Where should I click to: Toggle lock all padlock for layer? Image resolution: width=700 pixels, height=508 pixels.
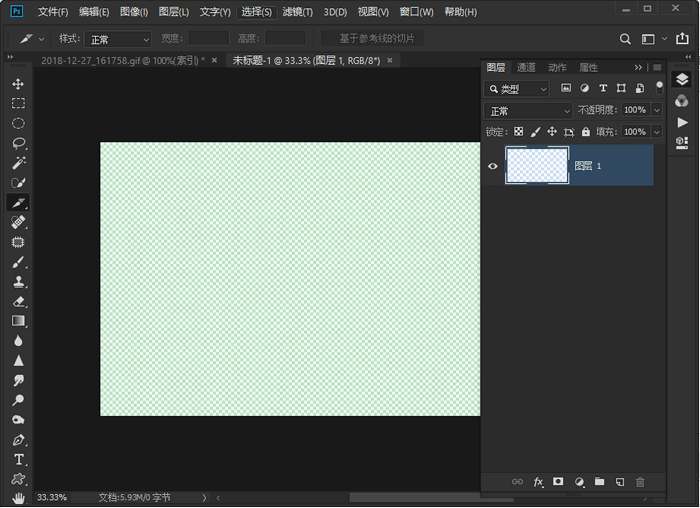click(585, 132)
